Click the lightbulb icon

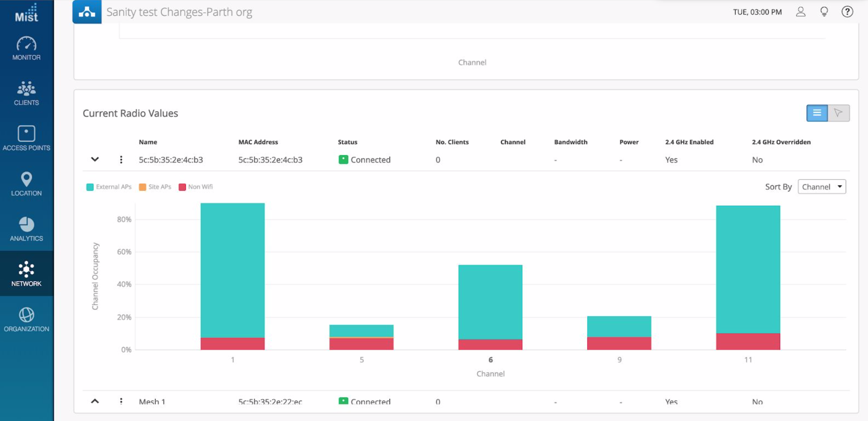[824, 12]
